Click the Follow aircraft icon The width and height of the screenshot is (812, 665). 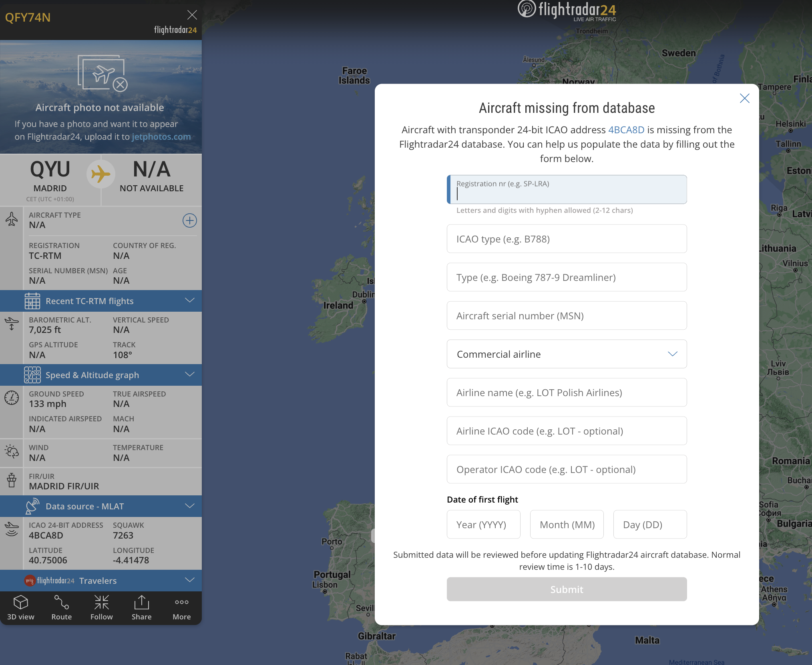101,607
